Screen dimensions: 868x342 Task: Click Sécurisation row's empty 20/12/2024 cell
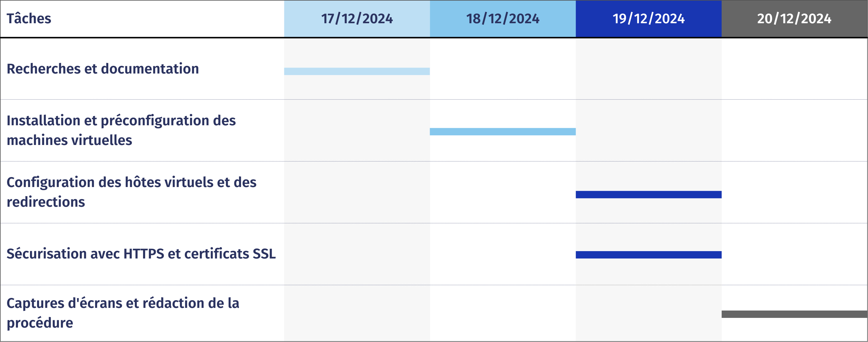coord(794,254)
